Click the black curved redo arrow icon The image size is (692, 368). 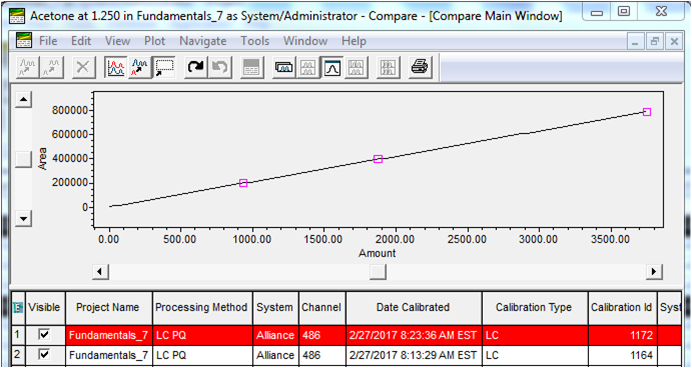point(196,68)
